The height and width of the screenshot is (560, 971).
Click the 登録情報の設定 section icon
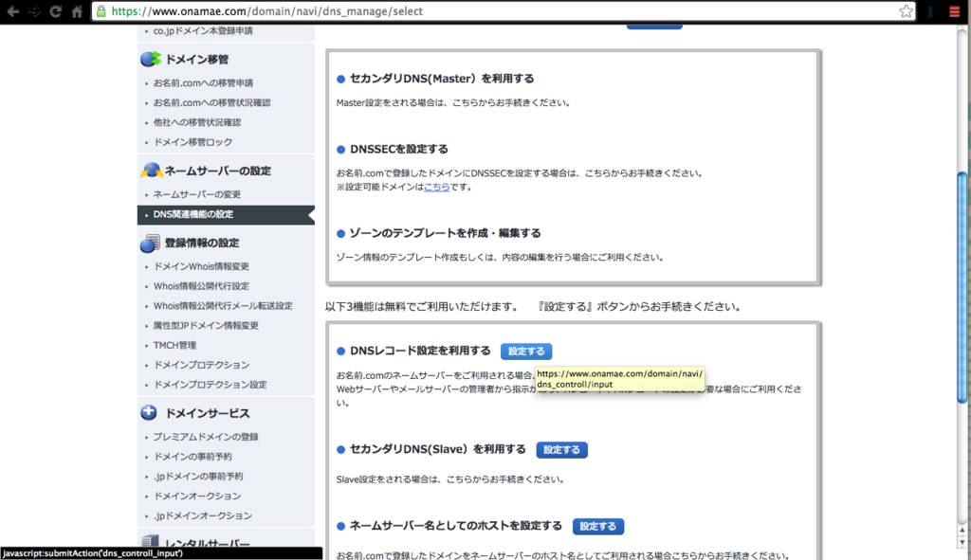pyautogui.click(x=149, y=244)
